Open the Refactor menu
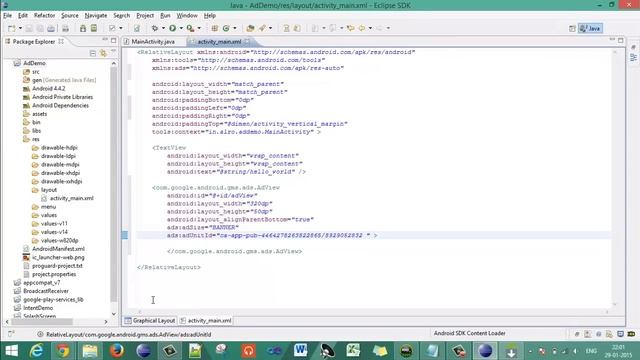The height and width of the screenshot is (360, 640). (44, 16)
